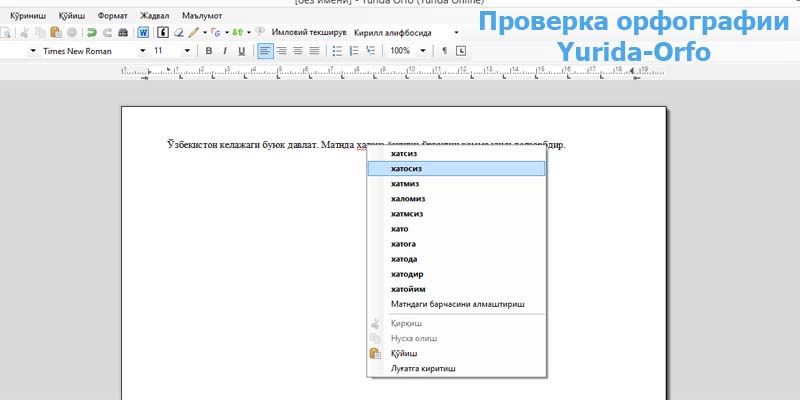Open the Кирилл алифбосида dropdown

[456, 33]
